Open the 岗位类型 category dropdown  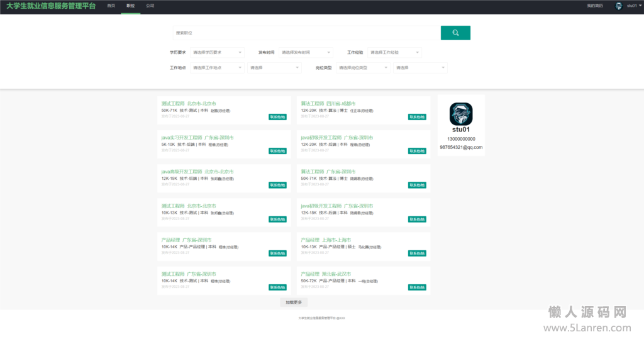(363, 67)
